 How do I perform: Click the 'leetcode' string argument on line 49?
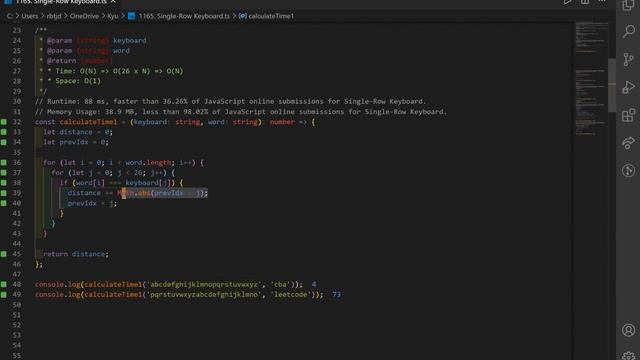pyautogui.click(x=290, y=294)
